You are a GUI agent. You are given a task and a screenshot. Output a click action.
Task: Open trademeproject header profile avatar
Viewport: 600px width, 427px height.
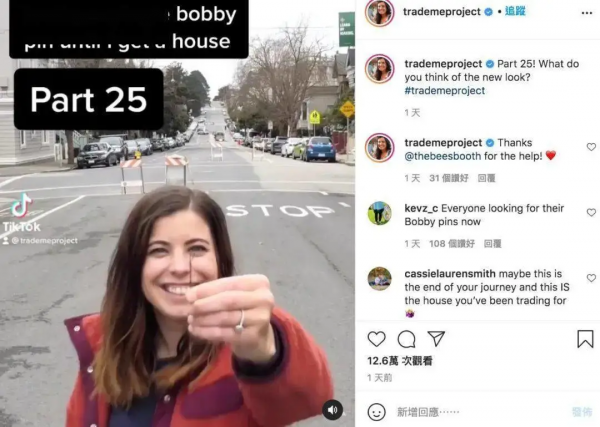[x=379, y=13]
